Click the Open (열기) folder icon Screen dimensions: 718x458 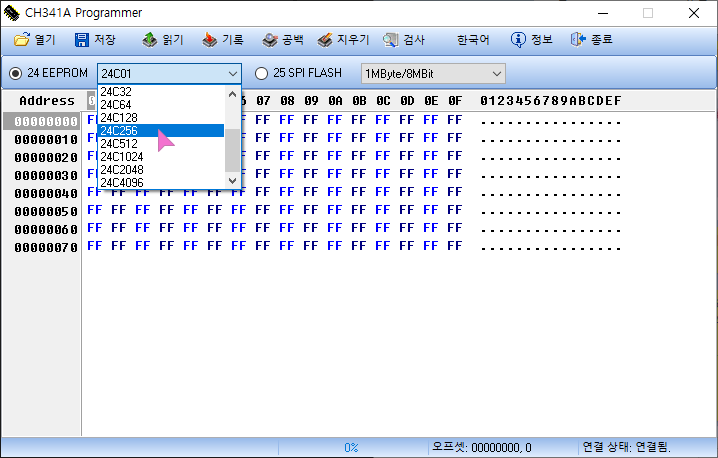click(21, 40)
